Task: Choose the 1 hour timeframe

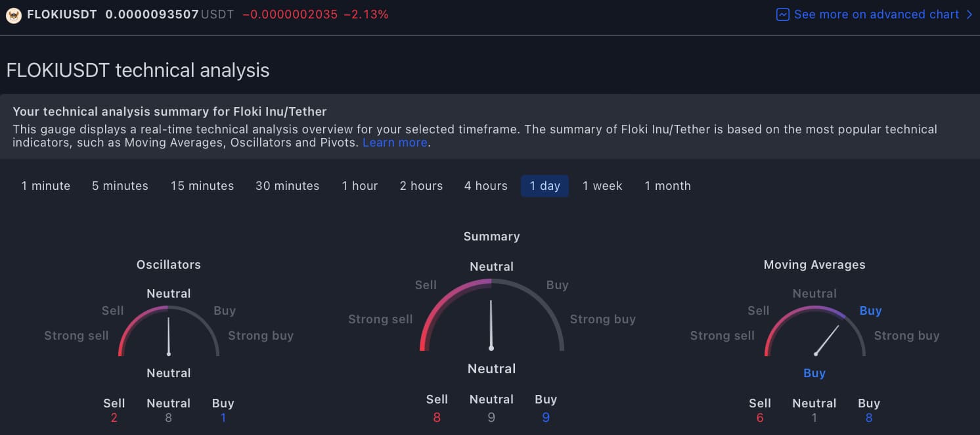Action: click(360, 186)
